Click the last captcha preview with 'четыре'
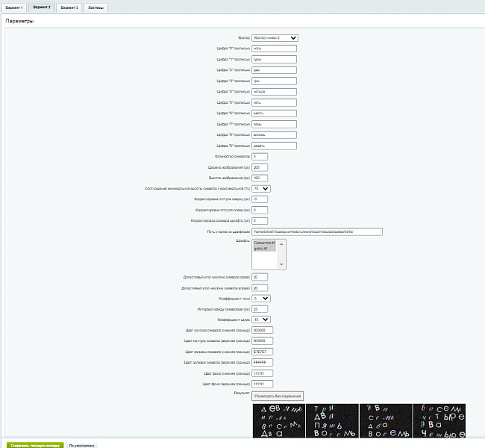 [439, 421]
